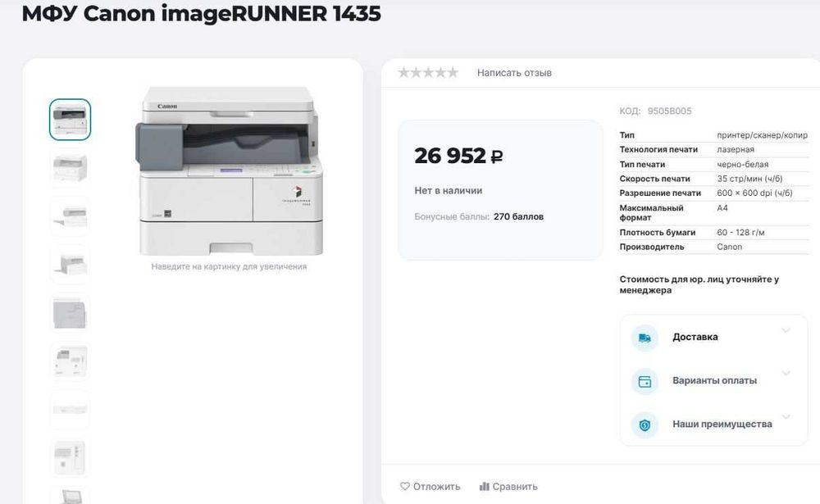Select the third thumbnail with open tray
The width and height of the screenshot is (820, 504).
[70, 216]
